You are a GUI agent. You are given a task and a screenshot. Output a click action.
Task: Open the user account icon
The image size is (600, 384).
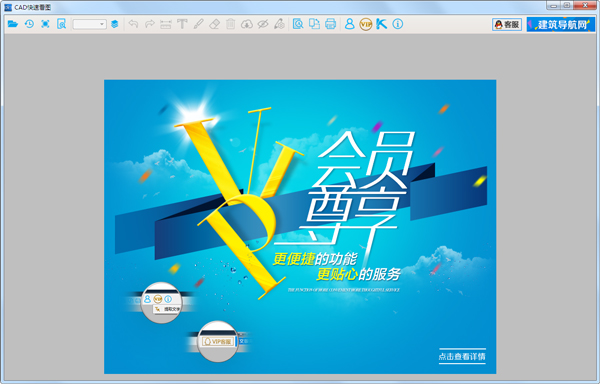click(x=349, y=24)
